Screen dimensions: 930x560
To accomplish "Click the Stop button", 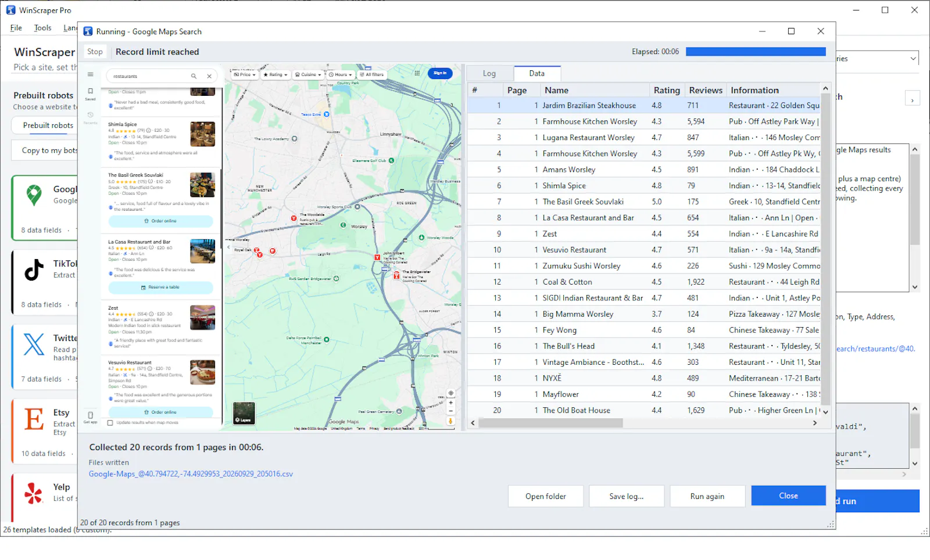I will pos(95,52).
